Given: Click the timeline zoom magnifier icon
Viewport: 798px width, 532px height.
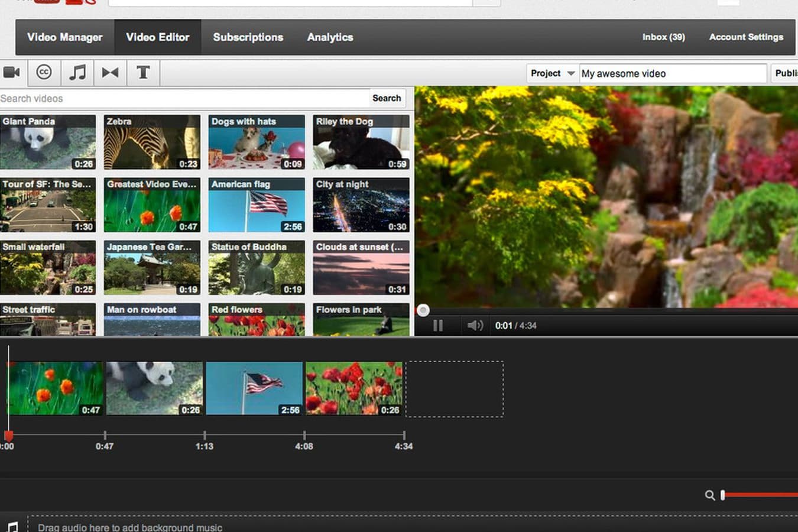Looking at the screenshot, I should (x=710, y=495).
